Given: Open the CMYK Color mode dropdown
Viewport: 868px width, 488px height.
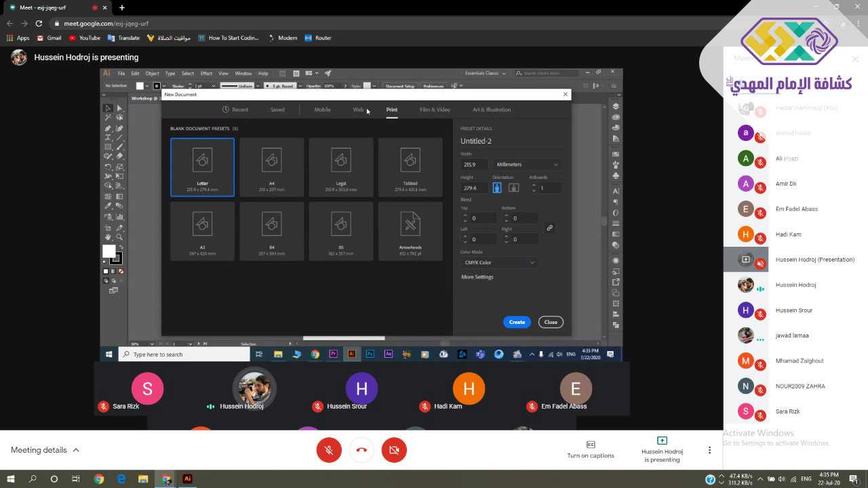Looking at the screenshot, I should 498,262.
